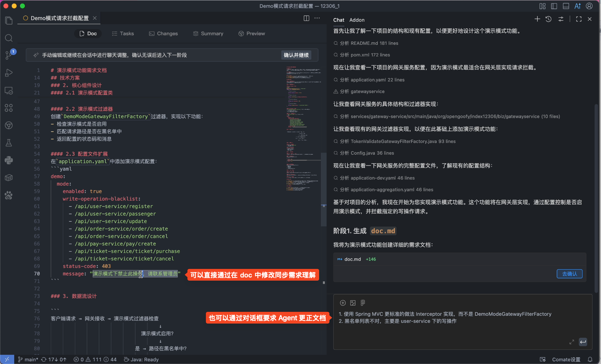This screenshot has width=601, height=364.
Task: Open the Search icon in activity bar
Action: (x=9, y=38)
